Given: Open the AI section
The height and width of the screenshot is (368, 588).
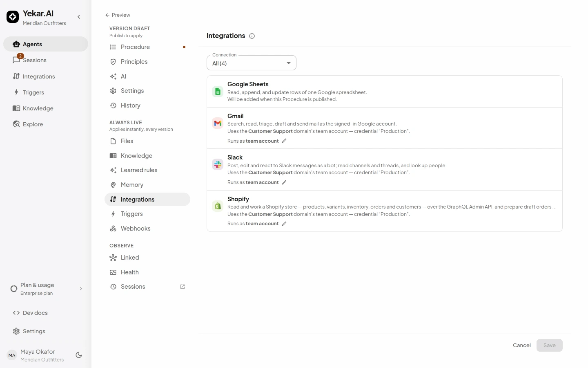Looking at the screenshot, I should tap(147, 76).
